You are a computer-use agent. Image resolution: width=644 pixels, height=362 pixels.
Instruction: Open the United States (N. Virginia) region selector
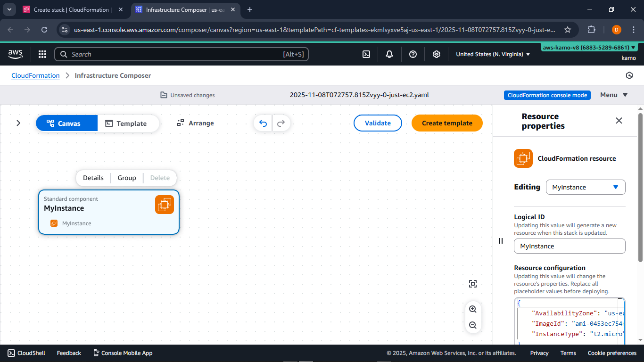492,54
